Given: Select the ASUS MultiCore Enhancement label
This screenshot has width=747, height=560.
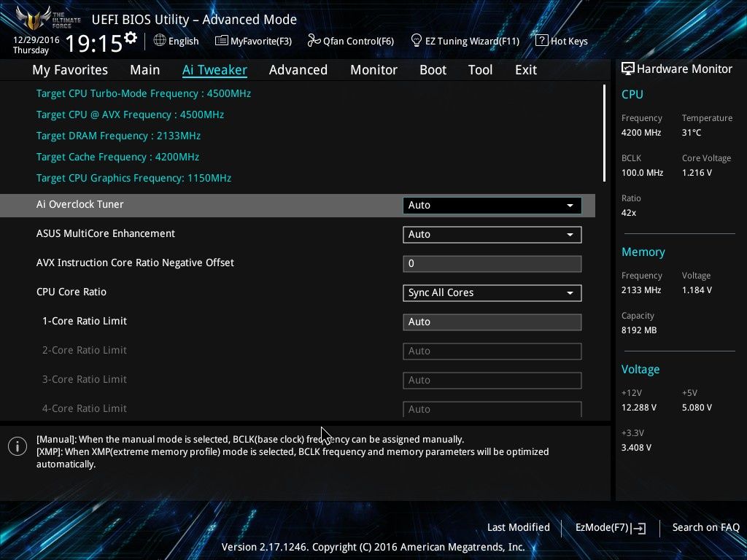Looking at the screenshot, I should [106, 233].
